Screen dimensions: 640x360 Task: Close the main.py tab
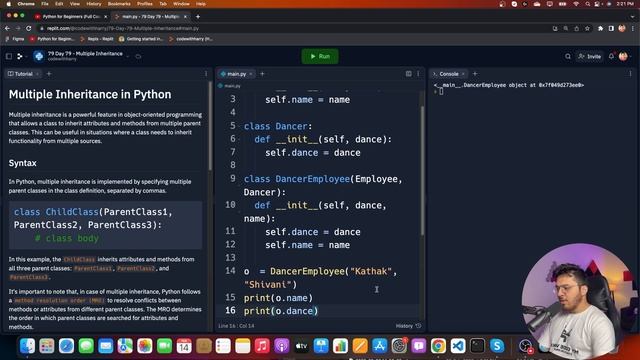pos(251,74)
